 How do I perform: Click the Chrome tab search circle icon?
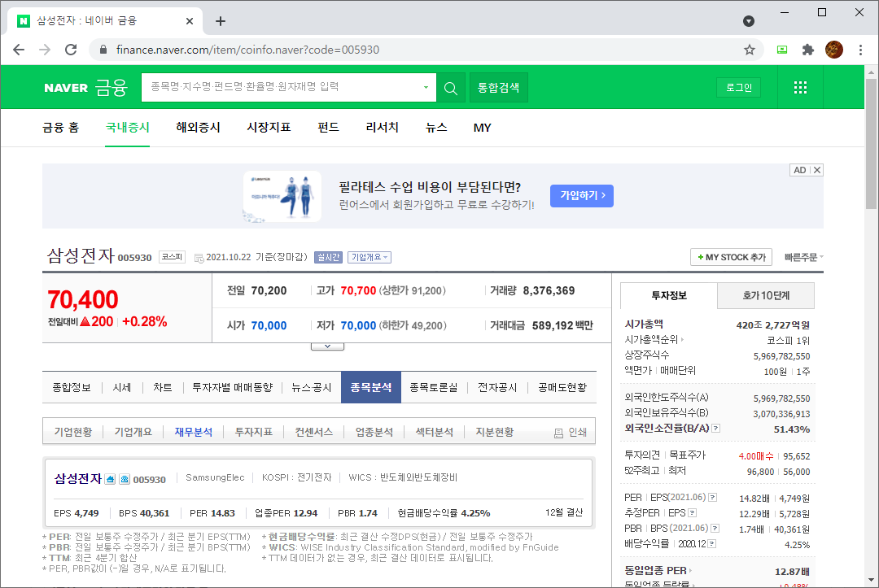[x=749, y=21]
